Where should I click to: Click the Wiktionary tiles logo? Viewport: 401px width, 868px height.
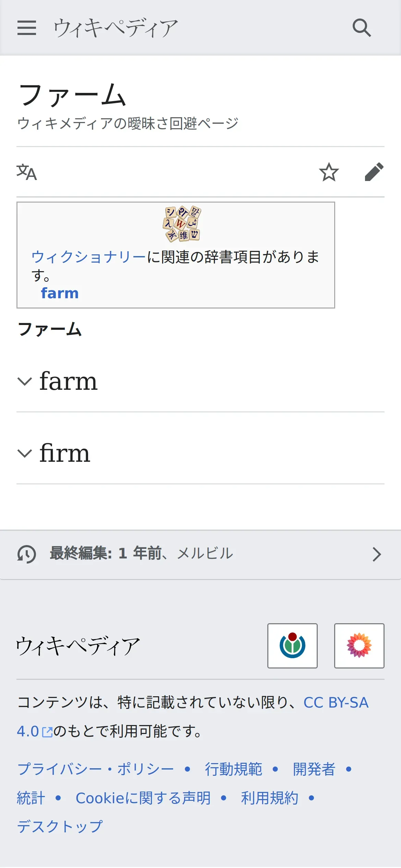pos(182,224)
